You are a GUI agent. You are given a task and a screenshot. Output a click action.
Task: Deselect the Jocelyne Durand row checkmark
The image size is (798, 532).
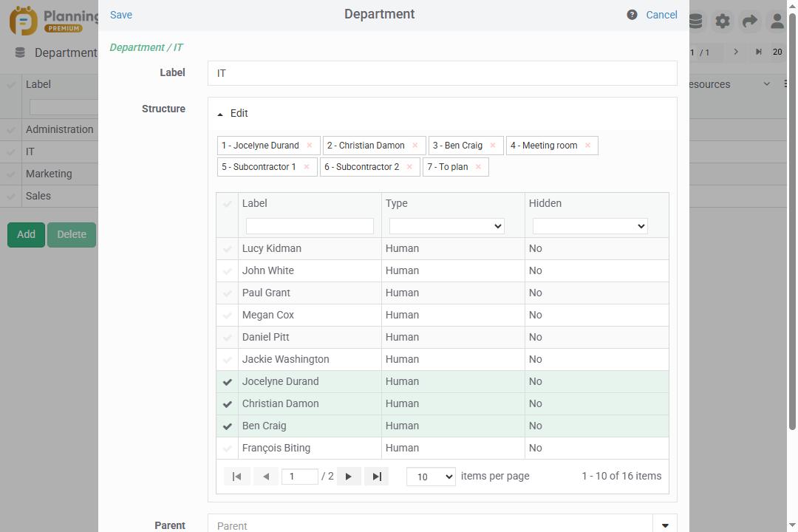[228, 382]
